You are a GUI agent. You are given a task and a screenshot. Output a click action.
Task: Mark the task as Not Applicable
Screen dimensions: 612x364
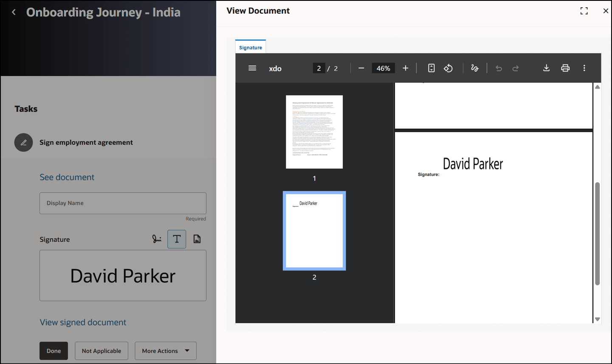[102, 351]
